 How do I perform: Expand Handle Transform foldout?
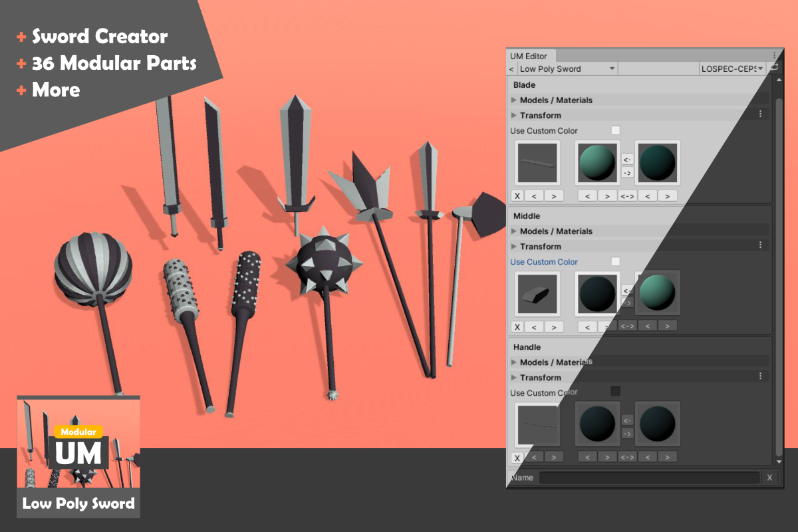(x=514, y=377)
